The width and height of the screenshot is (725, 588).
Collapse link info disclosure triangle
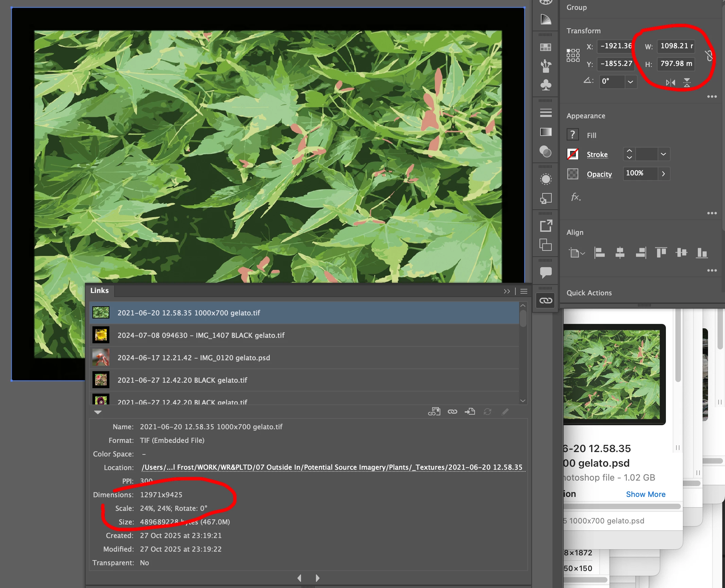pyautogui.click(x=98, y=412)
